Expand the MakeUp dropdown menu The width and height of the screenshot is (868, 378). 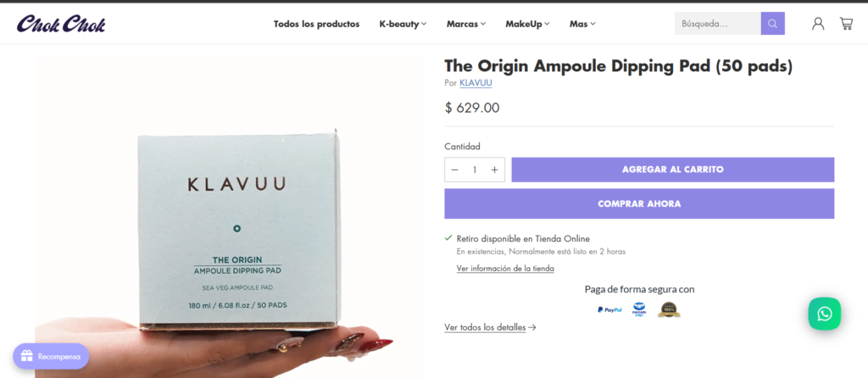(527, 24)
